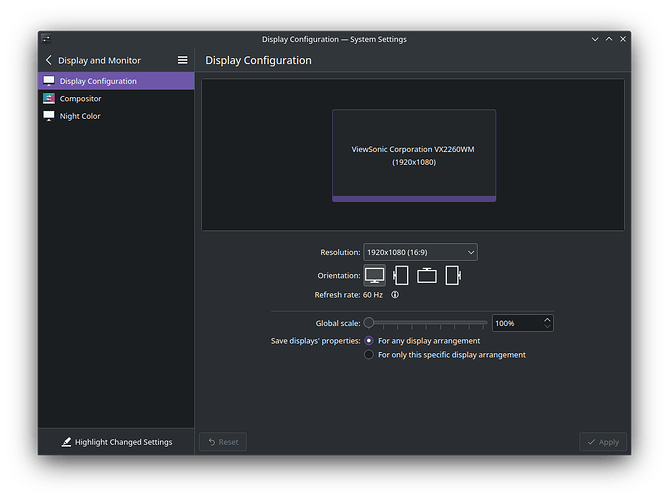Set the normal landscape orientation

pyautogui.click(x=374, y=275)
